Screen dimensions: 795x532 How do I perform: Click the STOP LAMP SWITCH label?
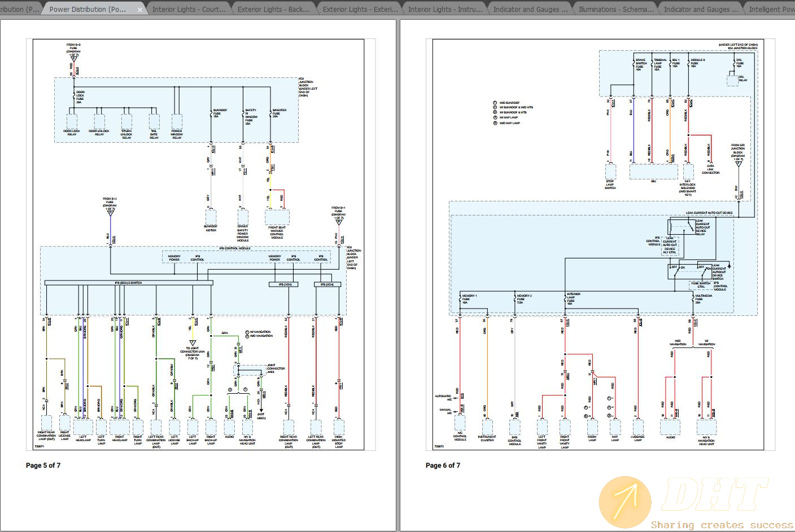tap(610, 184)
